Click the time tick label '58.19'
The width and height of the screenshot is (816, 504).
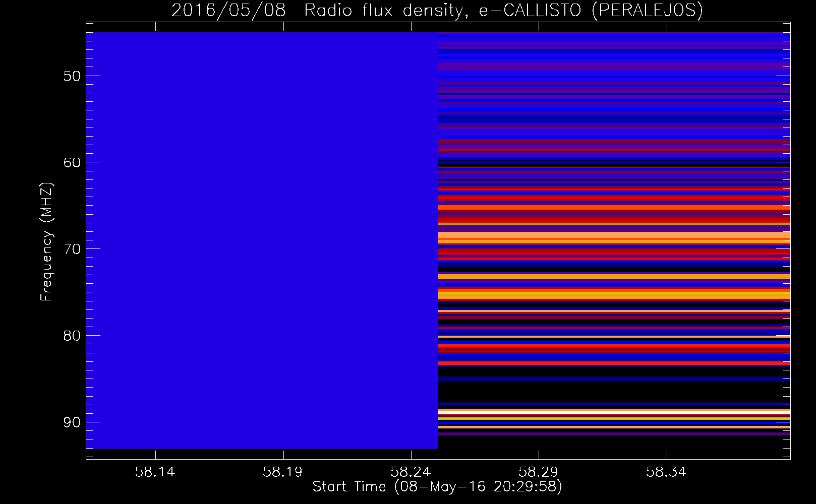click(x=283, y=472)
